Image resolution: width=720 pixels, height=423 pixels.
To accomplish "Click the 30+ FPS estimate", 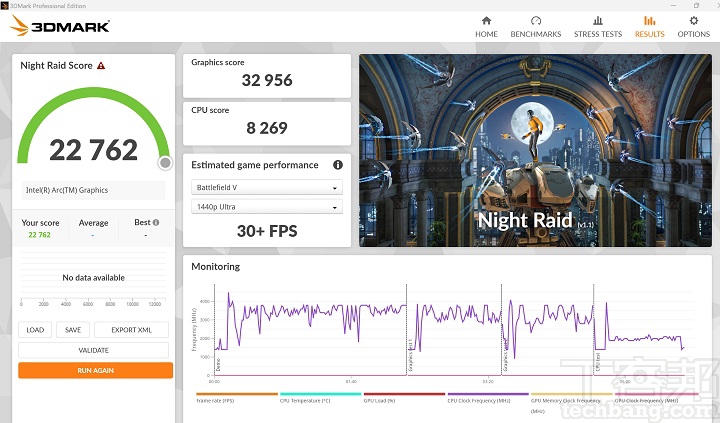I will (x=267, y=231).
